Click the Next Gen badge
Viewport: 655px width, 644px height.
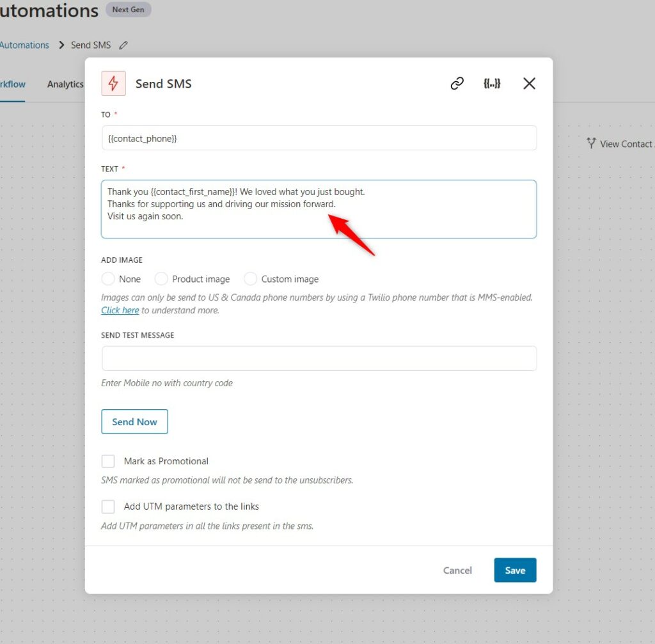point(128,10)
